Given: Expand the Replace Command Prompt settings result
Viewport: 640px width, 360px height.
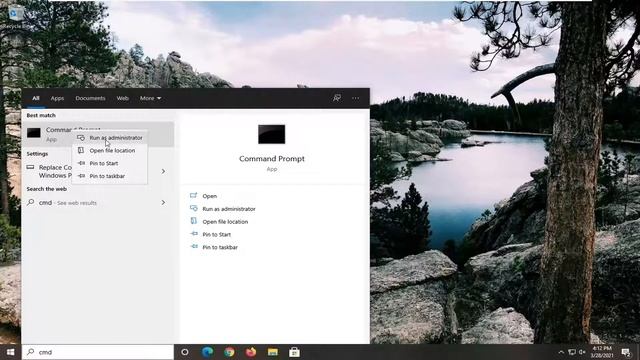Looking at the screenshot, I should point(163,171).
